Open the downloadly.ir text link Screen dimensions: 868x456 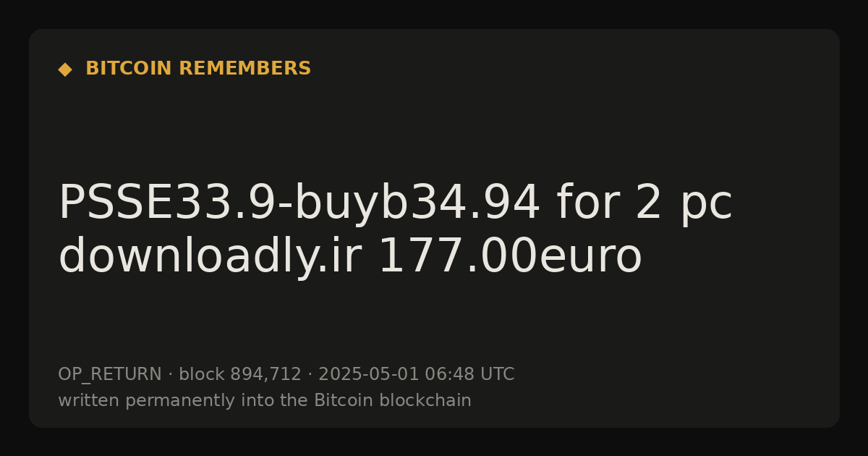(210, 257)
